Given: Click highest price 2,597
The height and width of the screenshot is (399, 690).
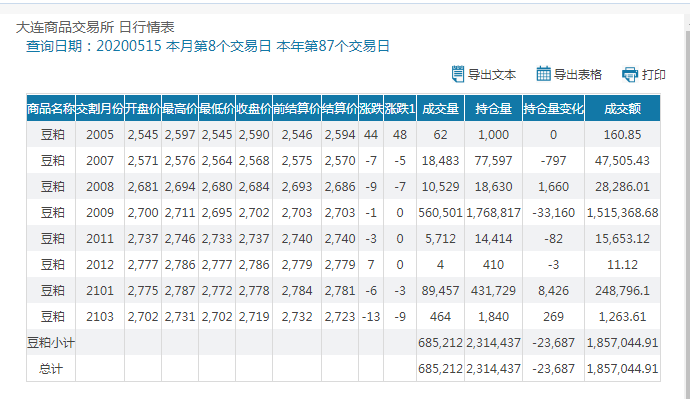Looking at the screenshot, I should [180, 135].
